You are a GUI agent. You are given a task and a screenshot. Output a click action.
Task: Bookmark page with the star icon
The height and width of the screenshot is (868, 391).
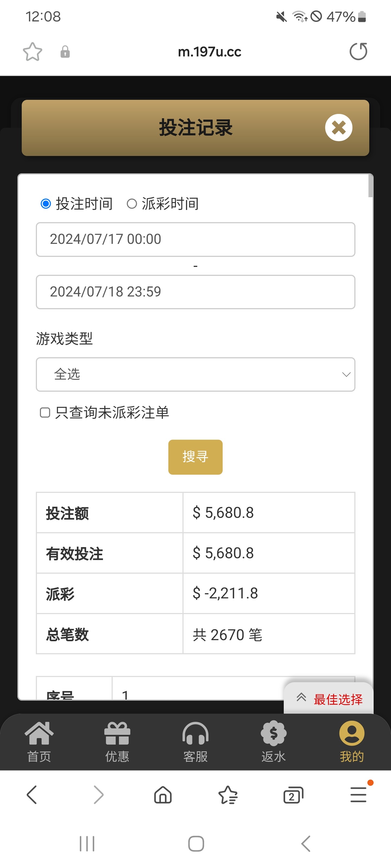(x=32, y=52)
